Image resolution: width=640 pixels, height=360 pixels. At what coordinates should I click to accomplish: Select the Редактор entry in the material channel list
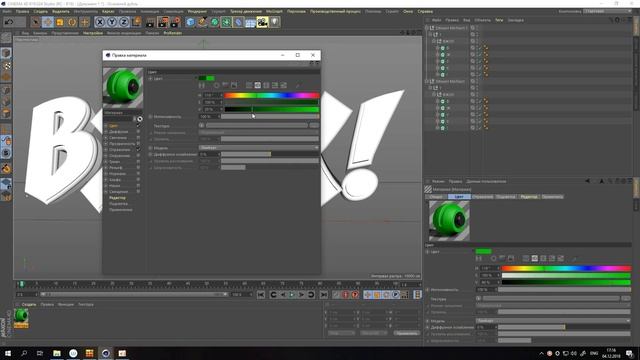point(118,198)
